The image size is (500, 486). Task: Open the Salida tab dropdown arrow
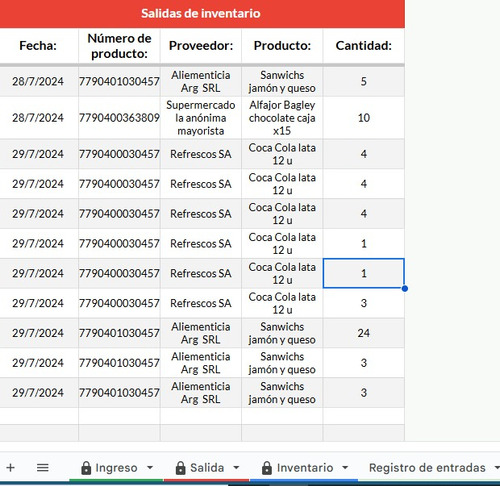[236, 468]
